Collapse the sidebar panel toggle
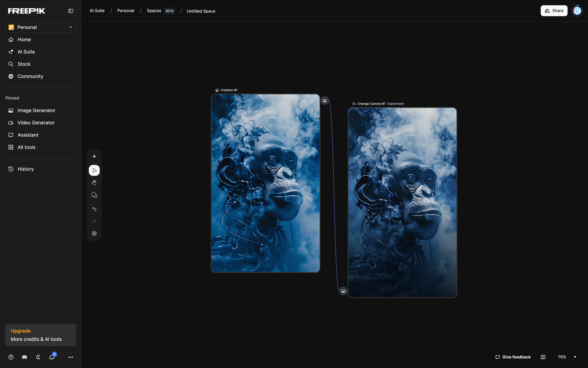 71,11
